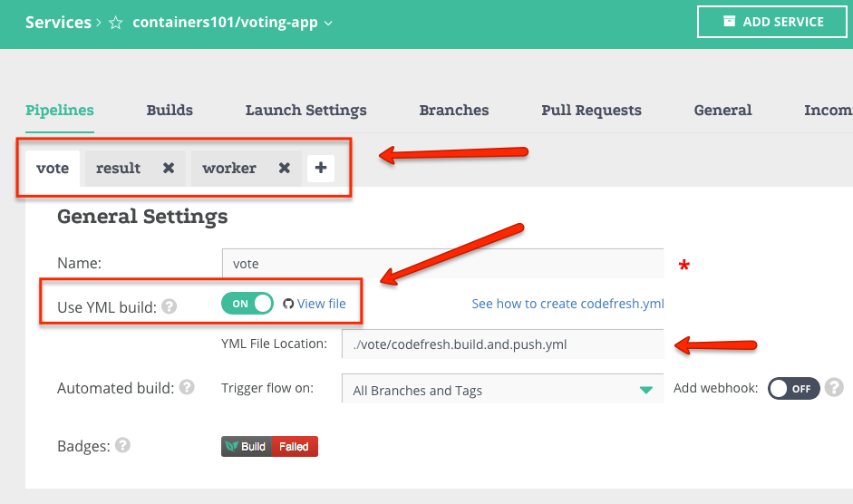853x504 pixels.
Task: Select the vote pipeline tab
Action: [x=53, y=169]
